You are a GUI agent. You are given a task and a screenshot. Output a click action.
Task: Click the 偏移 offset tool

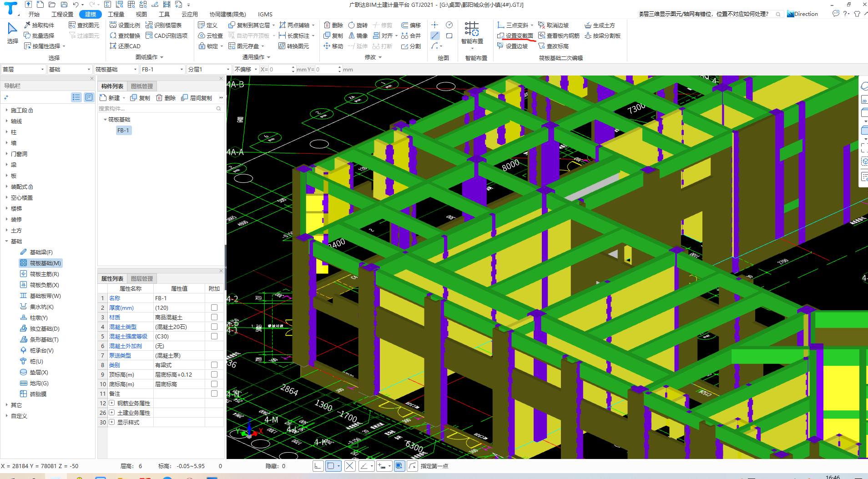pyautogui.click(x=411, y=25)
